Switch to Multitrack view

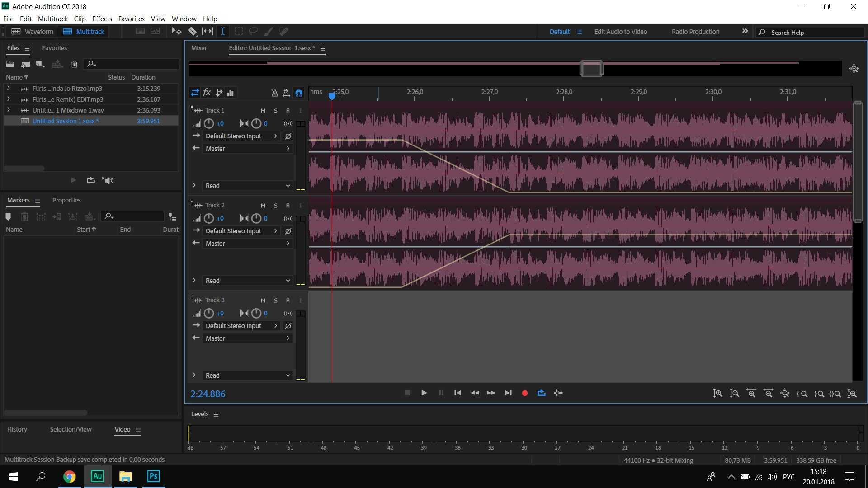point(84,32)
